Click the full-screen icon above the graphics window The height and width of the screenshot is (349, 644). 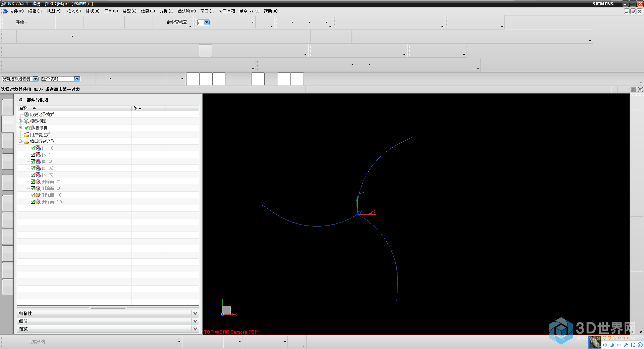pos(640,90)
